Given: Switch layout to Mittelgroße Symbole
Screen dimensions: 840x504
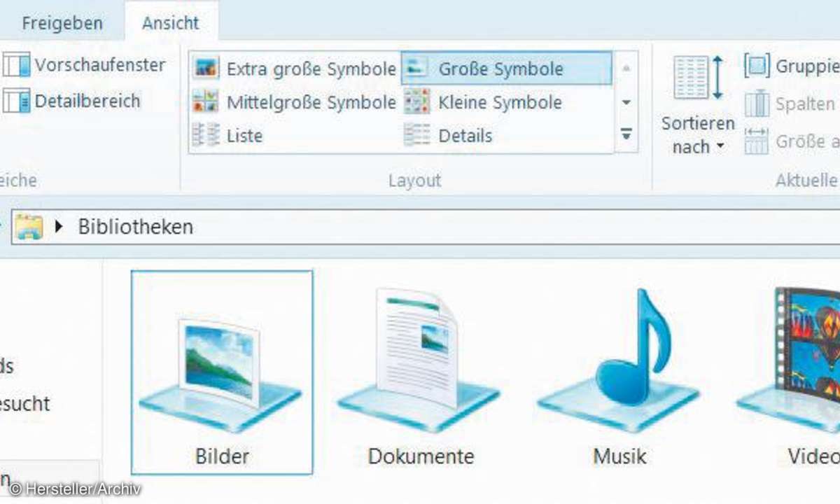Looking at the screenshot, I should pos(295,102).
